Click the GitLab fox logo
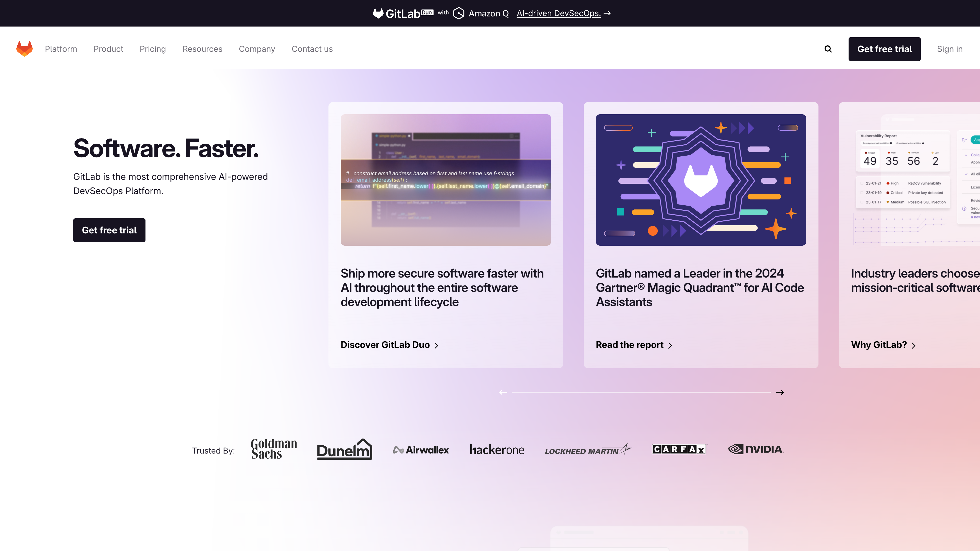The image size is (980, 551). coord(24,48)
